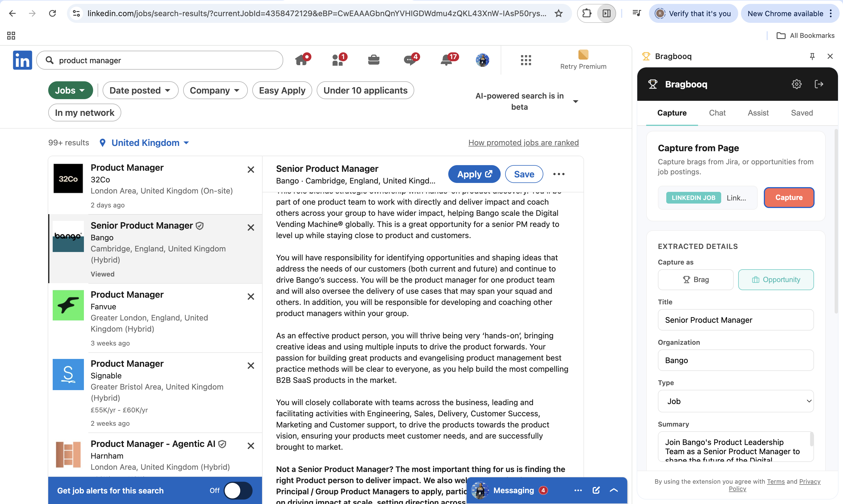Screen dimensions: 843x504
Task: Open the LinkedIn messaging chat icon
Action: coord(410,60)
